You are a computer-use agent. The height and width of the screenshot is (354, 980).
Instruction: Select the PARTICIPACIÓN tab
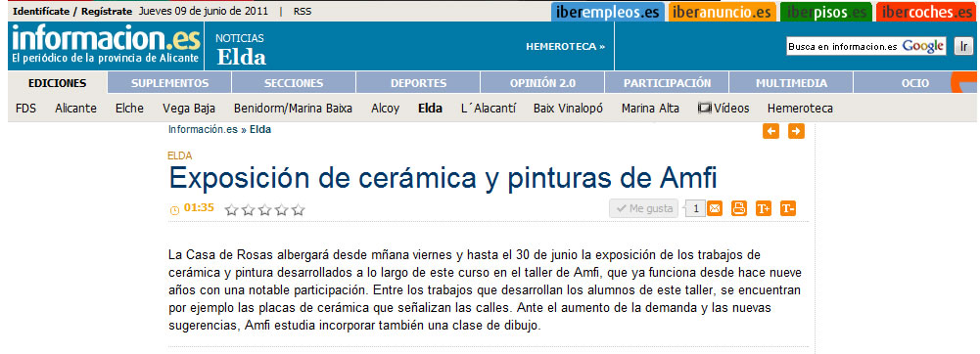pos(667,83)
